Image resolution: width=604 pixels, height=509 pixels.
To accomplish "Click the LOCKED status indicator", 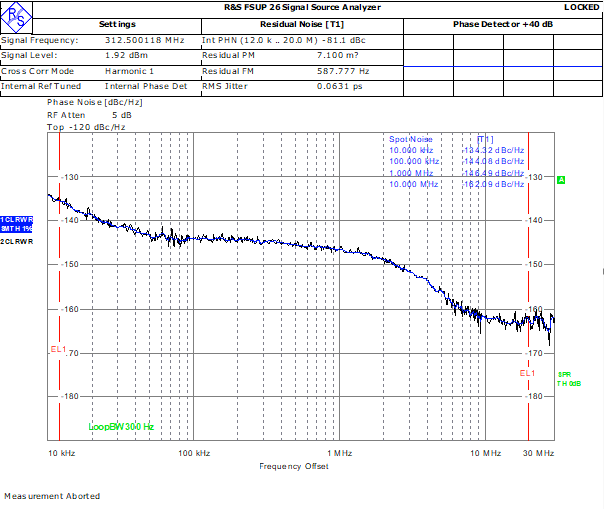I will coord(581,7).
